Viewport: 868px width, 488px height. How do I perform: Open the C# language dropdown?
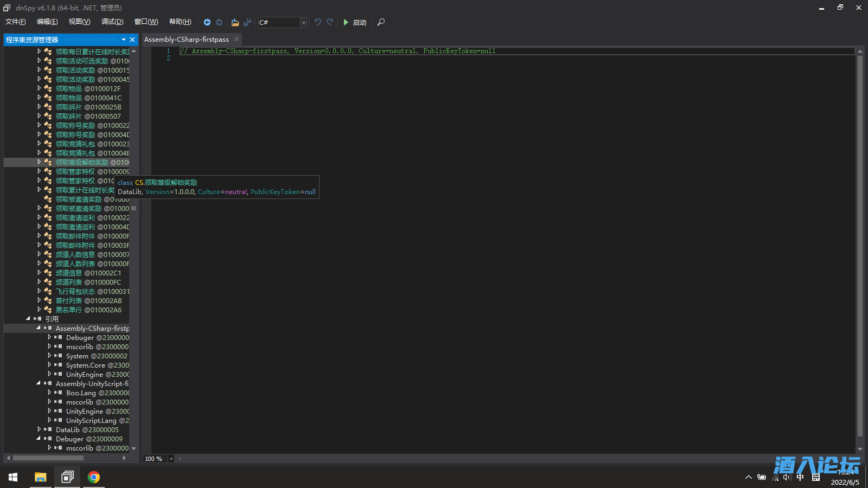click(303, 22)
